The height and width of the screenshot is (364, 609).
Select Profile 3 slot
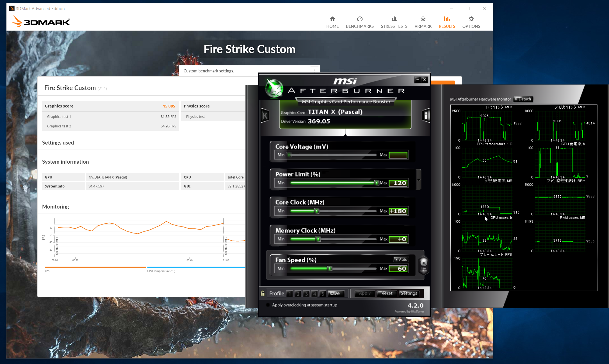point(306,294)
